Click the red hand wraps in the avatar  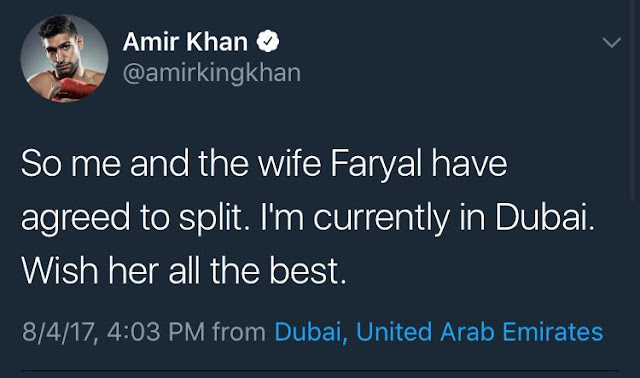tap(72, 89)
